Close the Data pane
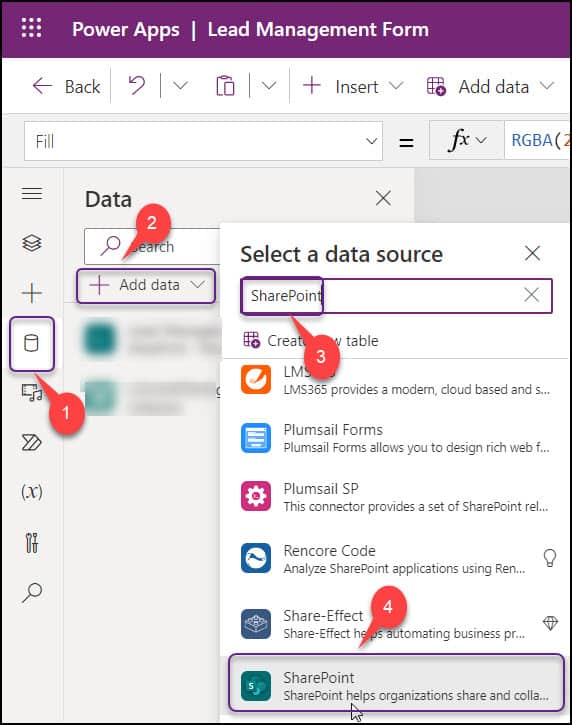This screenshot has width=572, height=725. click(x=383, y=198)
